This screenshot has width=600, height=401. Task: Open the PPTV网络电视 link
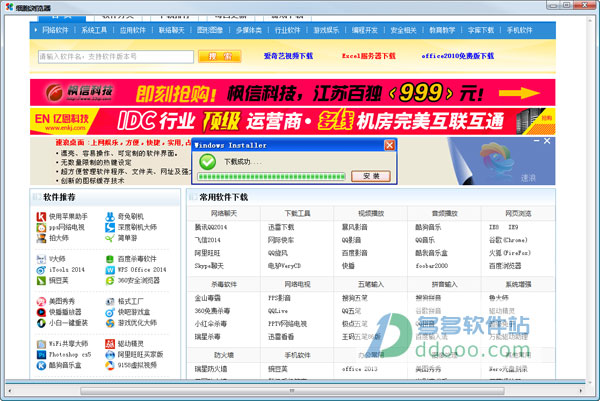(287, 324)
